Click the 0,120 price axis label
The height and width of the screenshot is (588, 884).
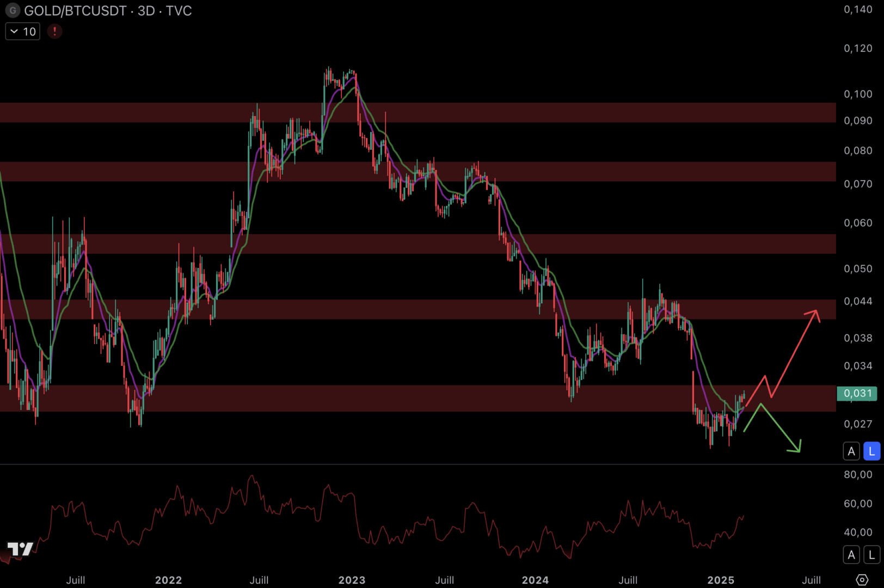pos(858,48)
